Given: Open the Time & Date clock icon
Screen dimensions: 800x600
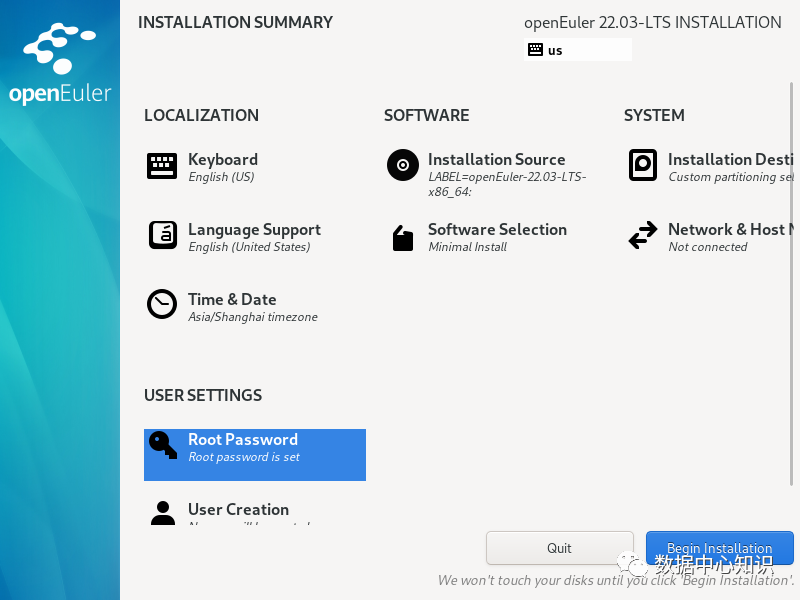Looking at the screenshot, I should pyautogui.click(x=162, y=304).
